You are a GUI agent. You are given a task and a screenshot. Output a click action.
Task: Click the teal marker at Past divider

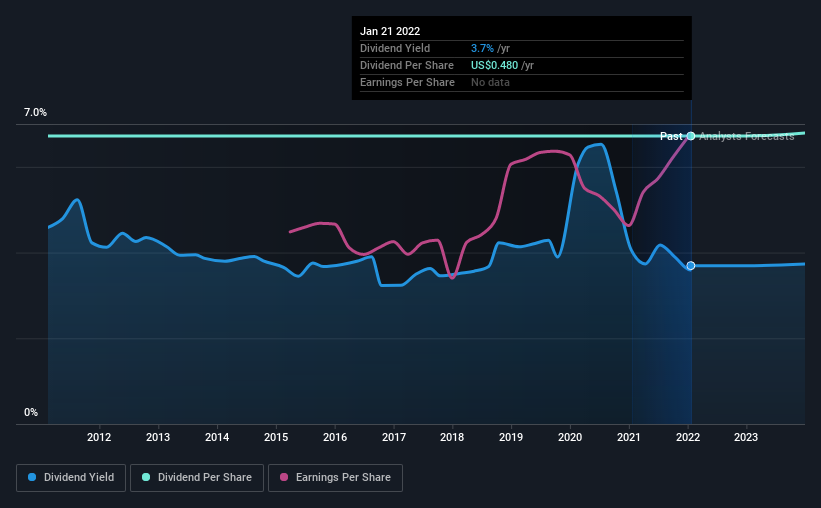[x=691, y=136]
